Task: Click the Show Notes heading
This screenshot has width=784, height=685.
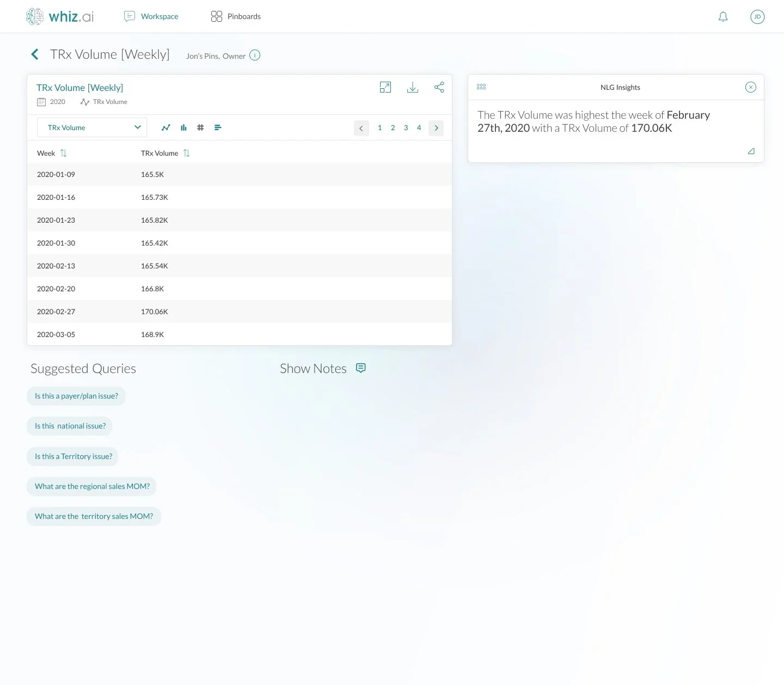Action: (x=313, y=369)
